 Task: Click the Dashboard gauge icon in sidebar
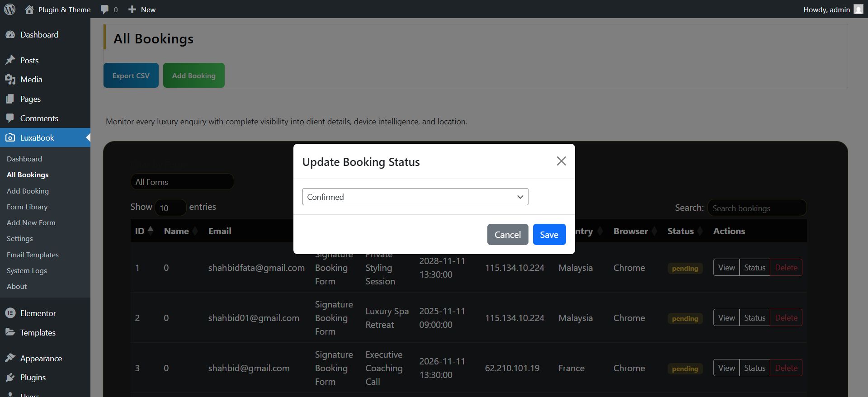10,35
